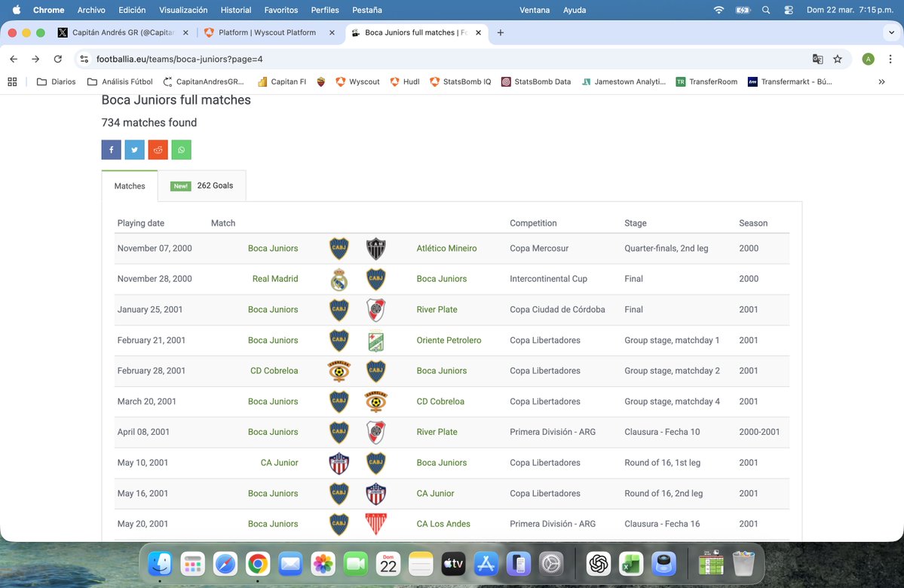
Task: Switch to Capitán Andrés GR tab
Action: point(124,33)
